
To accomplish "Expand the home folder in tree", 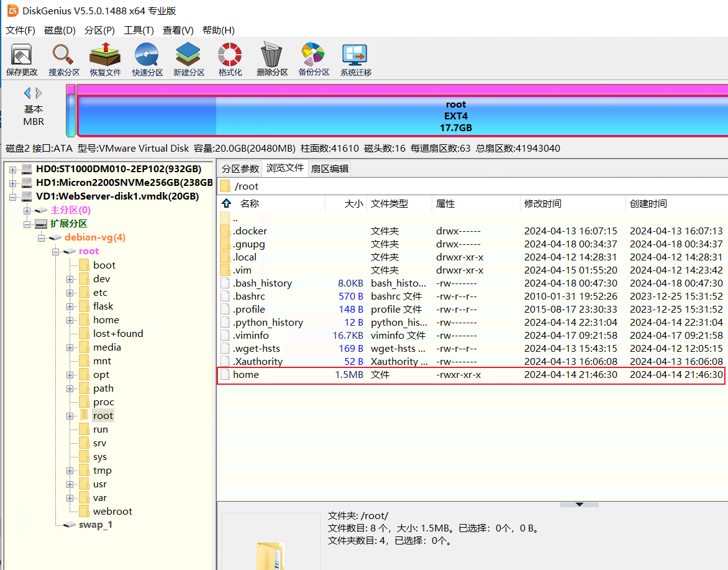I will point(70,320).
